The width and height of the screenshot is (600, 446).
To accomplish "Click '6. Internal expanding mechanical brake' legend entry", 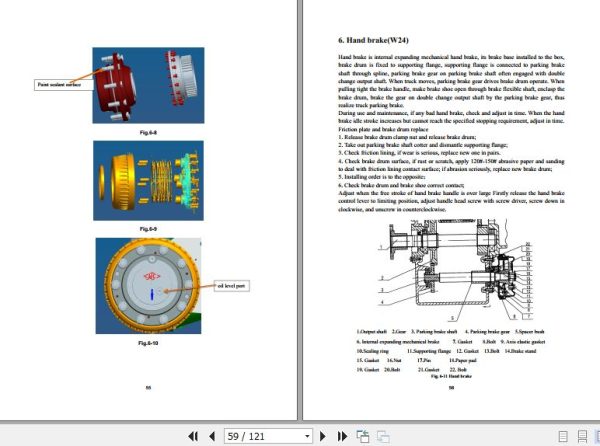I will coord(398,342).
